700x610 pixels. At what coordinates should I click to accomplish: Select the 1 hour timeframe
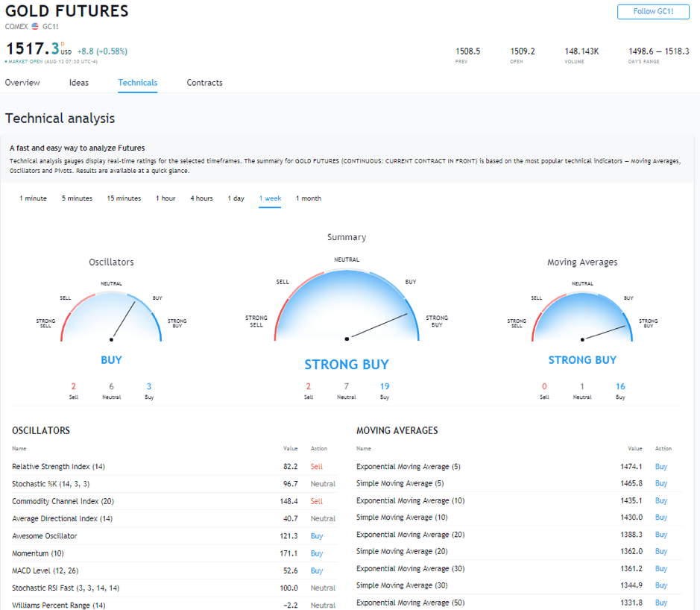(165, 198)
